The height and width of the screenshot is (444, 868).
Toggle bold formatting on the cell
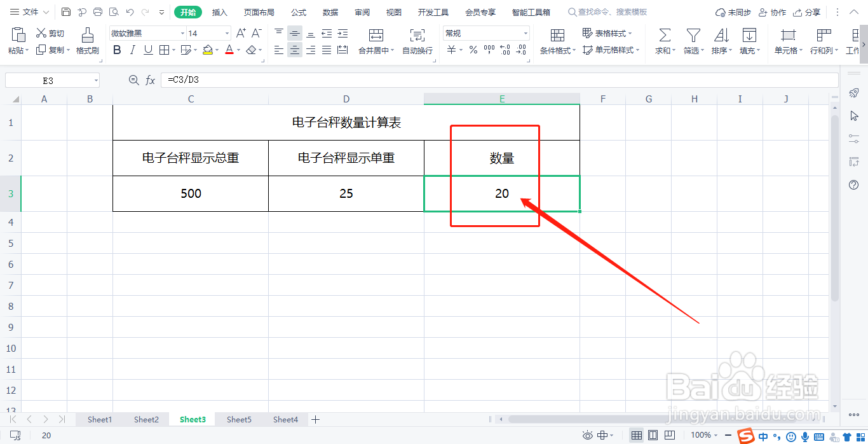click(116, 50)
